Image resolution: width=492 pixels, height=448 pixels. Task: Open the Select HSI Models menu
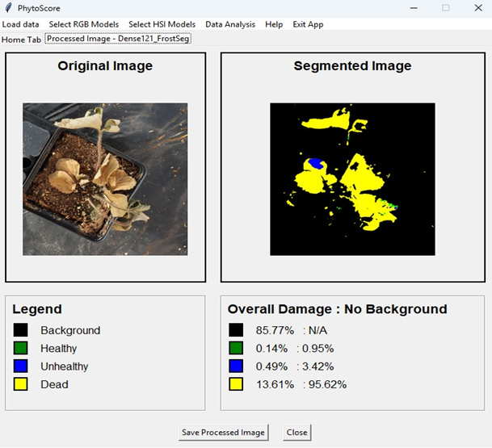coord(162,24)
